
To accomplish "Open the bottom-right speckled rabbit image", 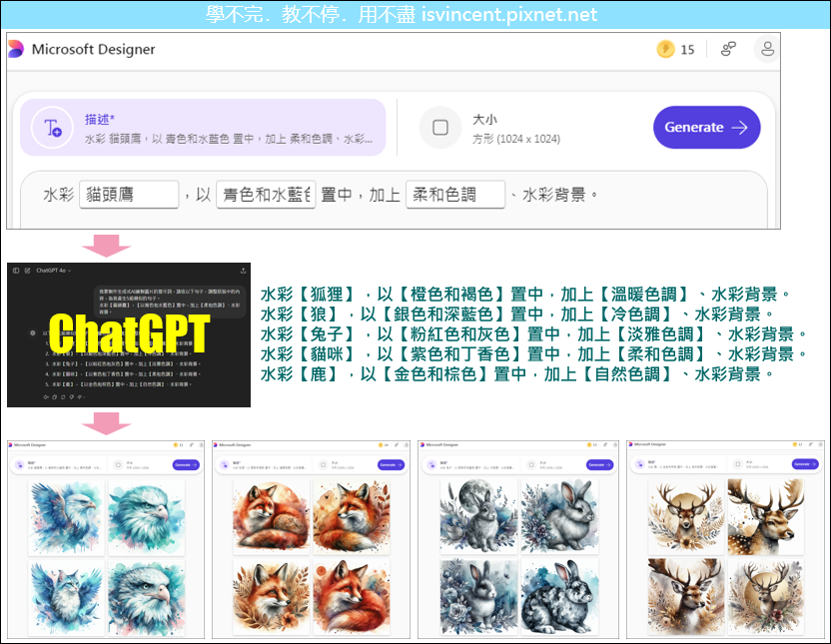I will click(559, 597).
